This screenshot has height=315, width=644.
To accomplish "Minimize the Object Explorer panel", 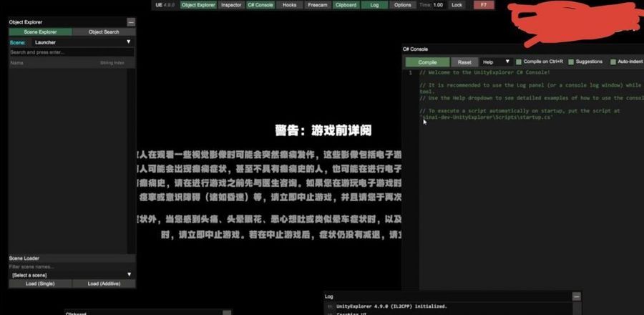I will tap(131, 23).
